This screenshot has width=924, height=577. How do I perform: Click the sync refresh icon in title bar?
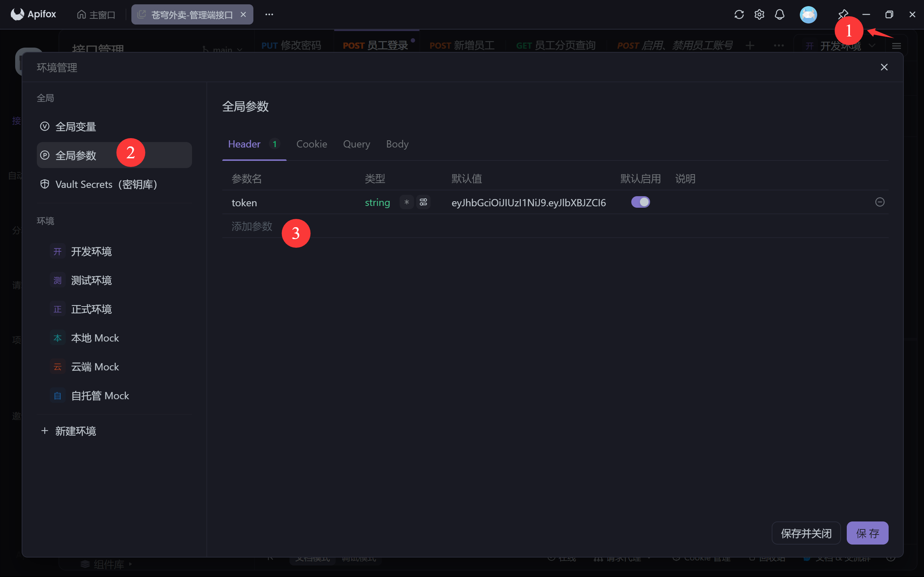[x=739, y=14]
